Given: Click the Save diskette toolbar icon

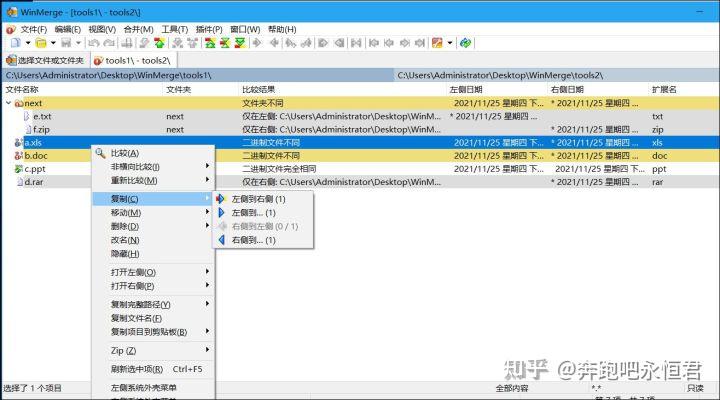Looking at the screenshot, I should click(66, 43).
